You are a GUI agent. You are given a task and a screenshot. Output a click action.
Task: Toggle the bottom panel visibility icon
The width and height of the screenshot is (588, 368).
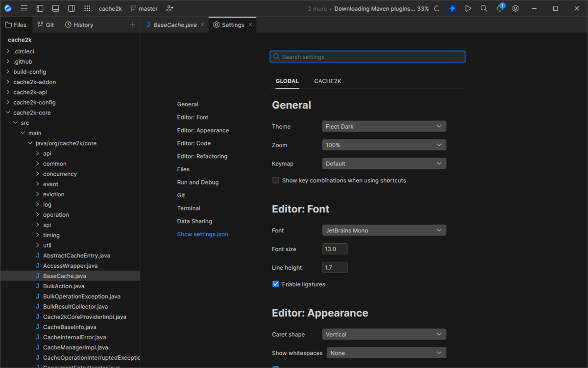tap(56, 8)
